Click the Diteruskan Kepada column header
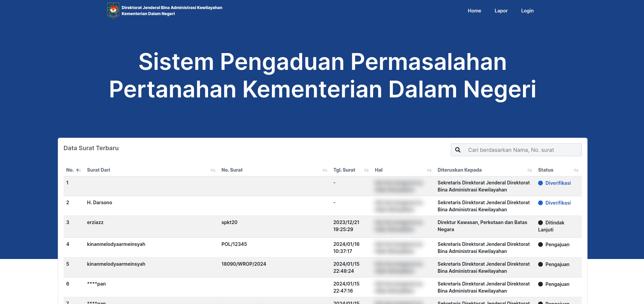The height and width of the screenshot is (304, 644). 459,170
